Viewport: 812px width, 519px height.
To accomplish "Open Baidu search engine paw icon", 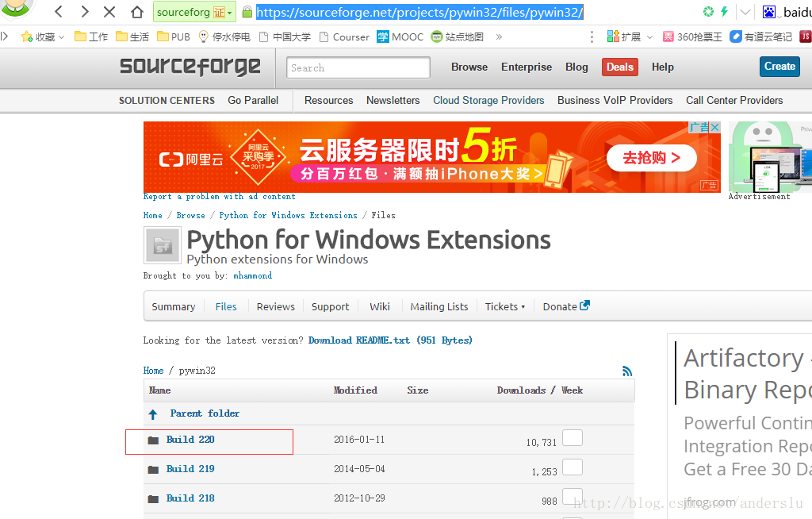I will pyautogui.click(x=769, y=11).
